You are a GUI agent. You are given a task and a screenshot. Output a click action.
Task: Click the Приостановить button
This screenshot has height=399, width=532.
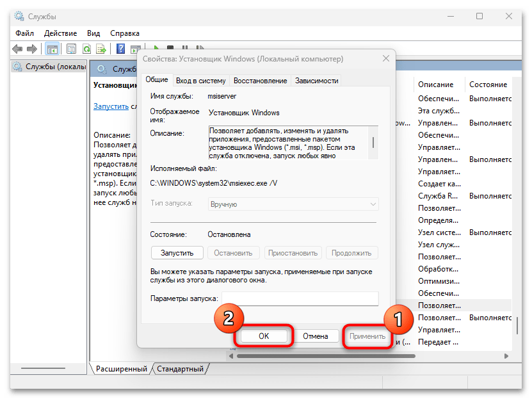coord(293,253)
